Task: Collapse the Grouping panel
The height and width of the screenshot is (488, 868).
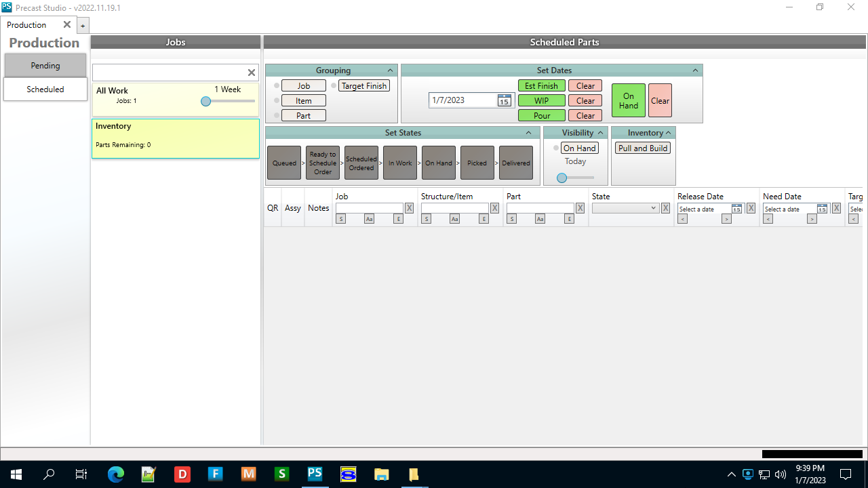Action: [390, 70]
